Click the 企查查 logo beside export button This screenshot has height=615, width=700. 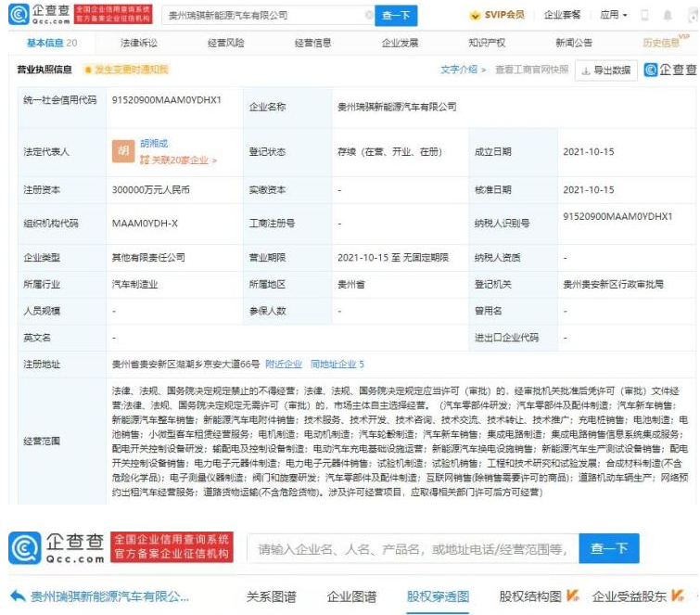[x=670, y=70]
